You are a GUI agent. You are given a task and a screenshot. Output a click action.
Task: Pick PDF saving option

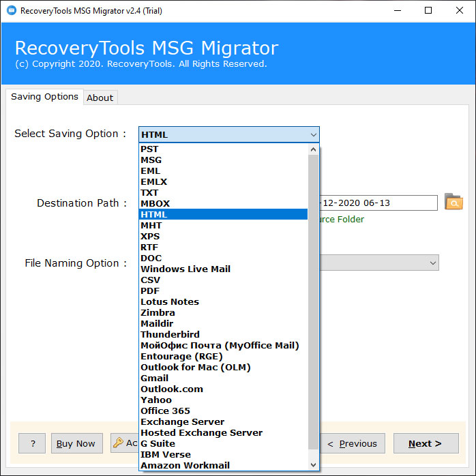coord(223,291)
